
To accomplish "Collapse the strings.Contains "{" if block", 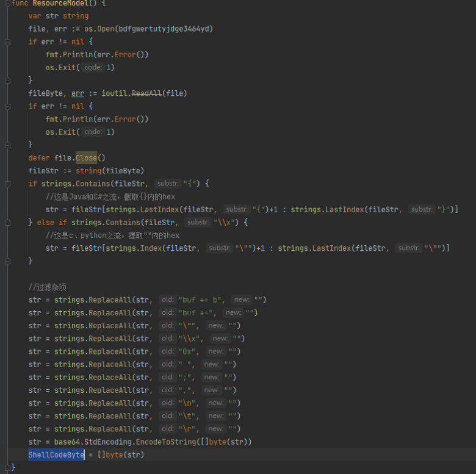I will click(8, 184).
